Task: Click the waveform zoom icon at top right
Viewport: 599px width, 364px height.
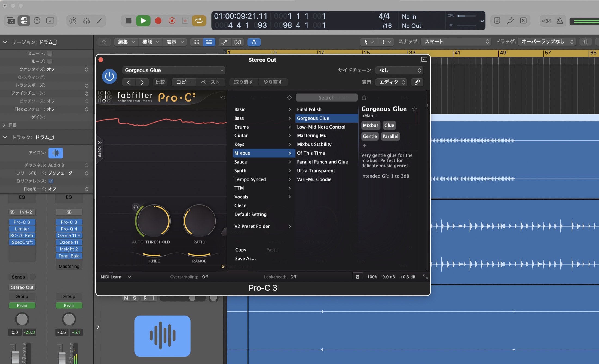Action: coord(585,42)
